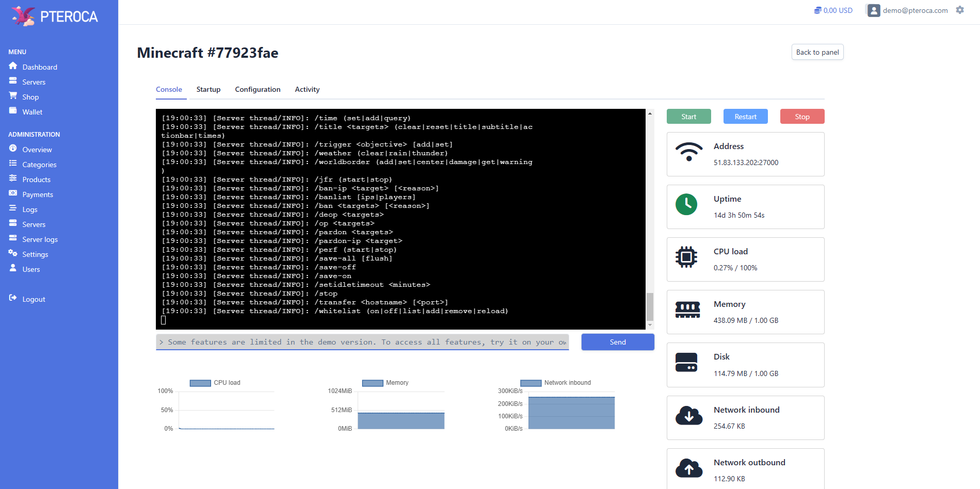
Task: Click the /whitelist console line
Action: pyautogui.click(x=335, y=311)
